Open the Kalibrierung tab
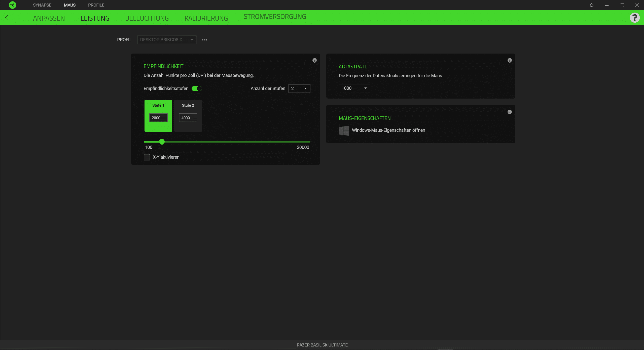 coord(206,18)
